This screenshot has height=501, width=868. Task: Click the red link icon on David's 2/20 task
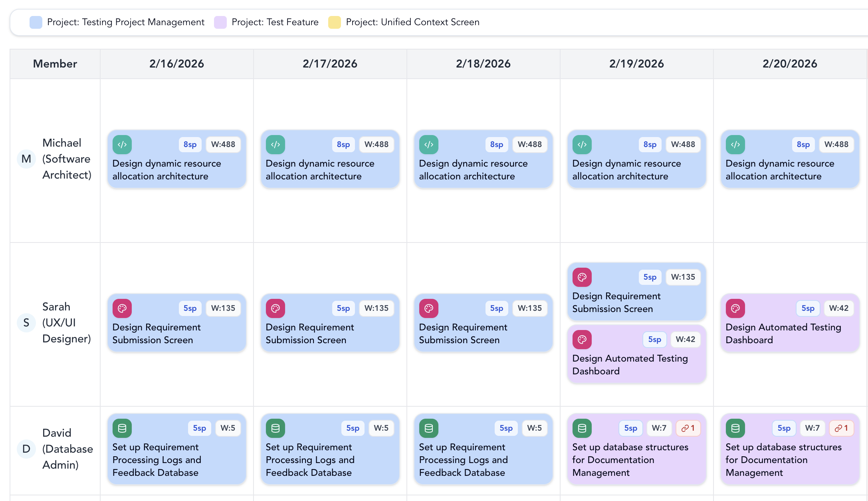pos(841,428)
